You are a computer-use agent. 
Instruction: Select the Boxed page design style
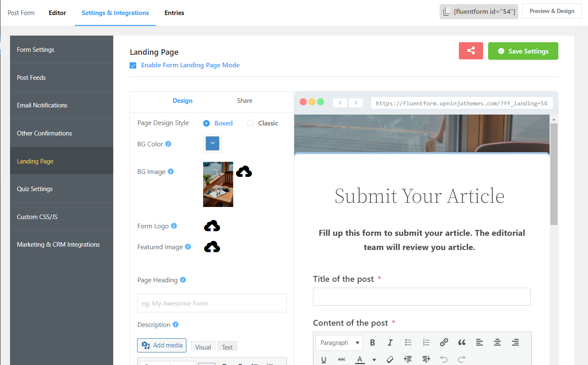[206, 123]
